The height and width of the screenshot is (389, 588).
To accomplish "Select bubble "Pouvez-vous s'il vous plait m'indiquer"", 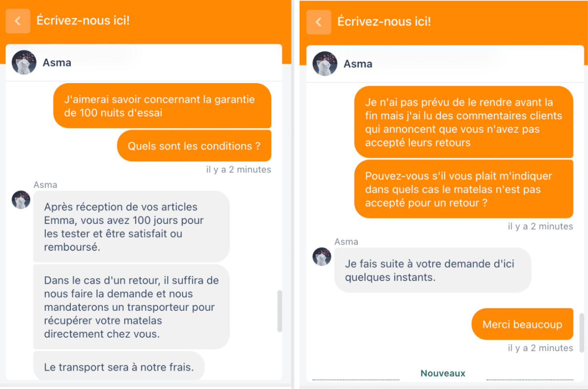I will 464,189.
